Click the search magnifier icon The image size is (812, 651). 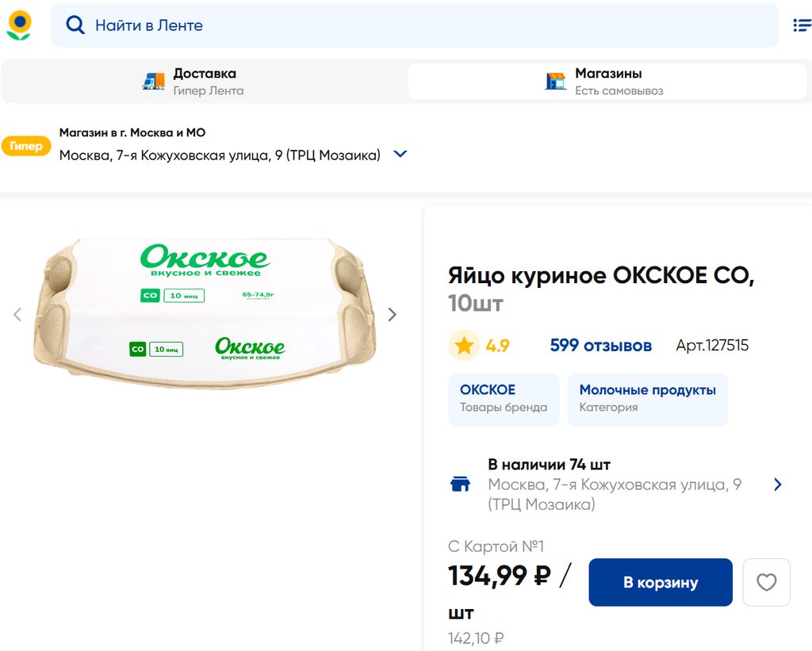75,25
